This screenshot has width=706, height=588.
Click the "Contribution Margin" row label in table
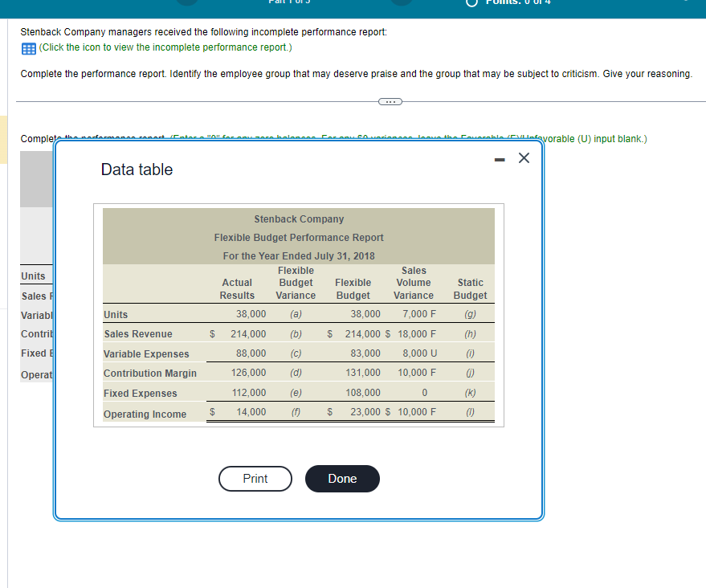coord(150,374)
